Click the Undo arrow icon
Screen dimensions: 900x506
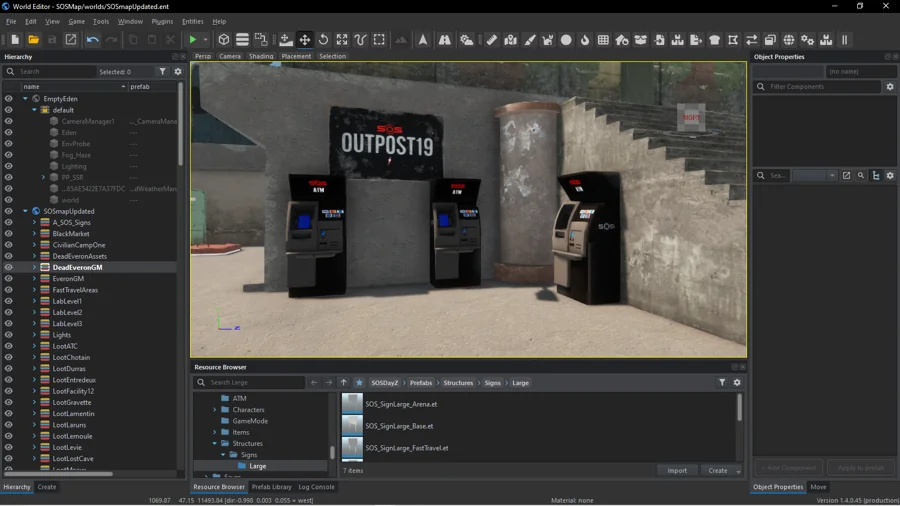click(92, 40)
